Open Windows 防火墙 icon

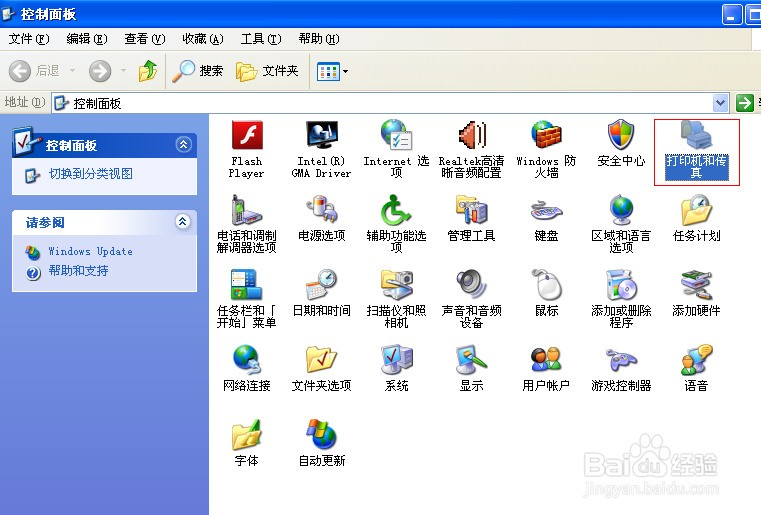point(546,149)
